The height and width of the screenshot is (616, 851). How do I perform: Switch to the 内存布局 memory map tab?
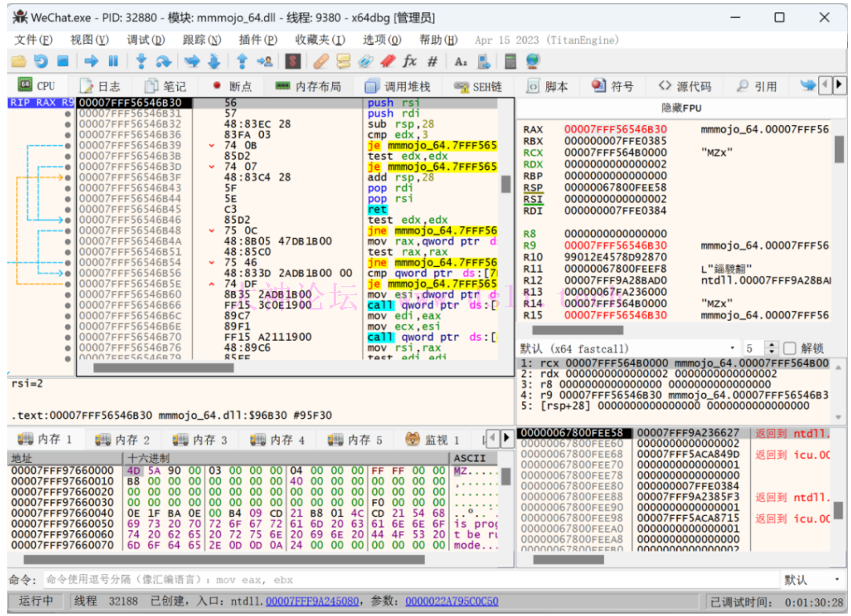(308, 87)
